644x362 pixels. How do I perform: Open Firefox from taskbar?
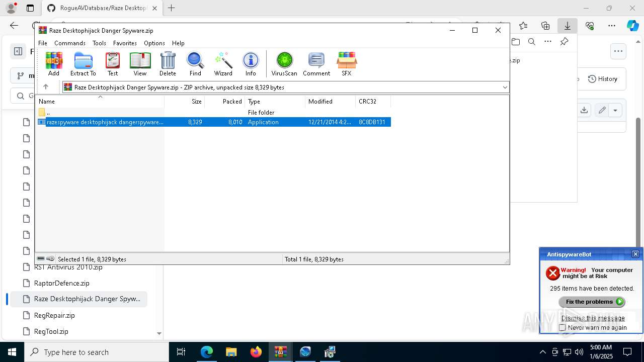[x=256, y=352]
